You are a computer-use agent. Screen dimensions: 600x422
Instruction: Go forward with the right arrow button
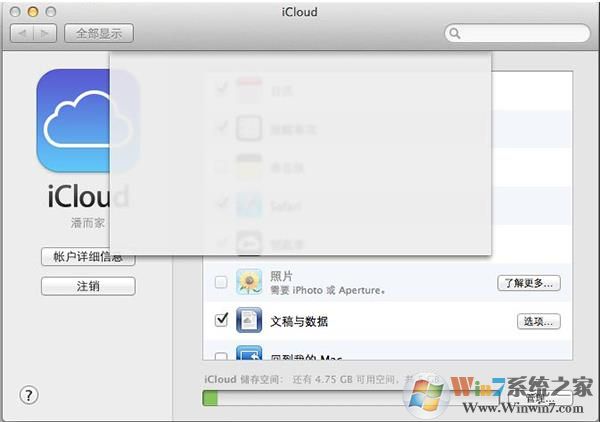point(45,33)
